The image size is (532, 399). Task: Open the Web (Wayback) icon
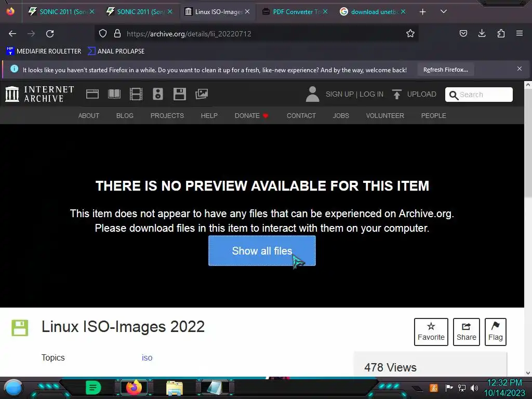pyautogui.click(x=92, y=94)
